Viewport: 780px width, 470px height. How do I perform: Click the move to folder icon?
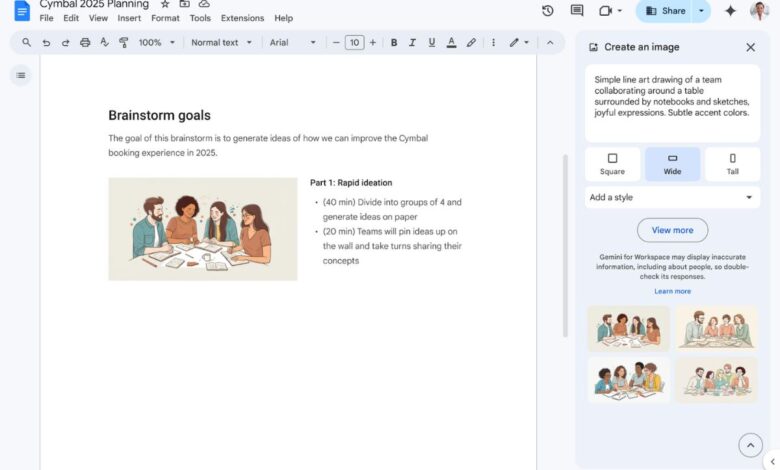coord(185,4)
